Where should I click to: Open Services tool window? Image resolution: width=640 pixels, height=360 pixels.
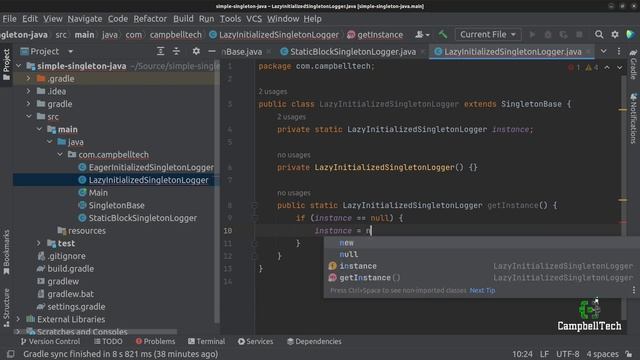tap(256, 341)
